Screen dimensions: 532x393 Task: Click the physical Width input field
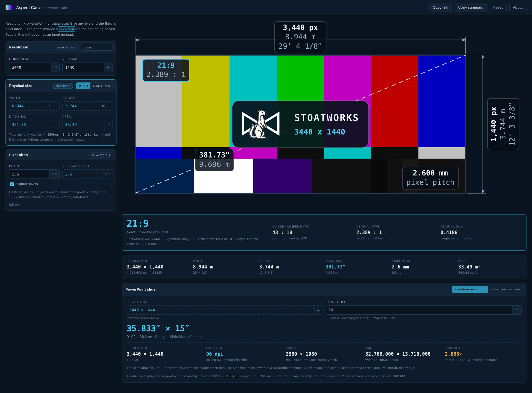(27, 106)
